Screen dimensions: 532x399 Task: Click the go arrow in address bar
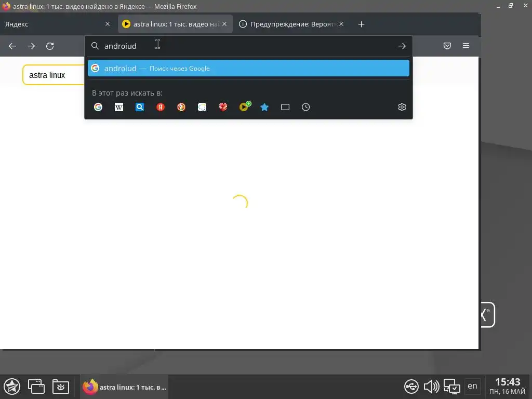click(x=402, y=46)
